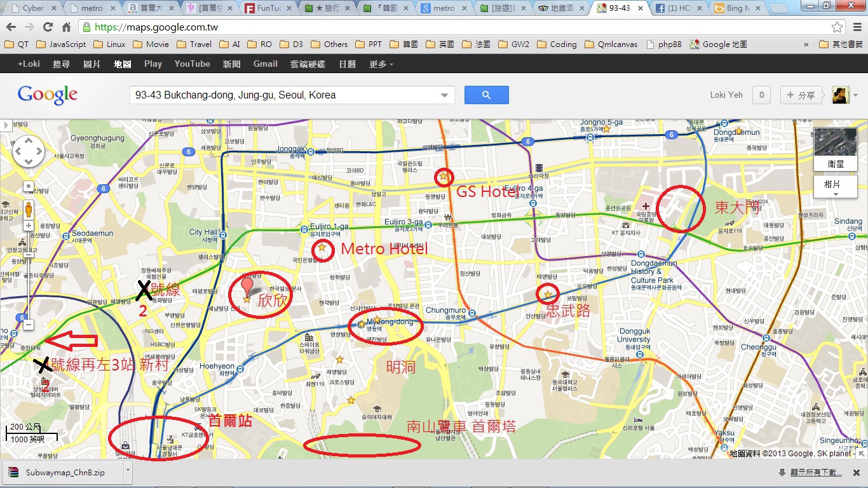This screenshot has width=868, height=488.
Task: Select YouTube in the Google bar
Action: (x=193, y=64)
